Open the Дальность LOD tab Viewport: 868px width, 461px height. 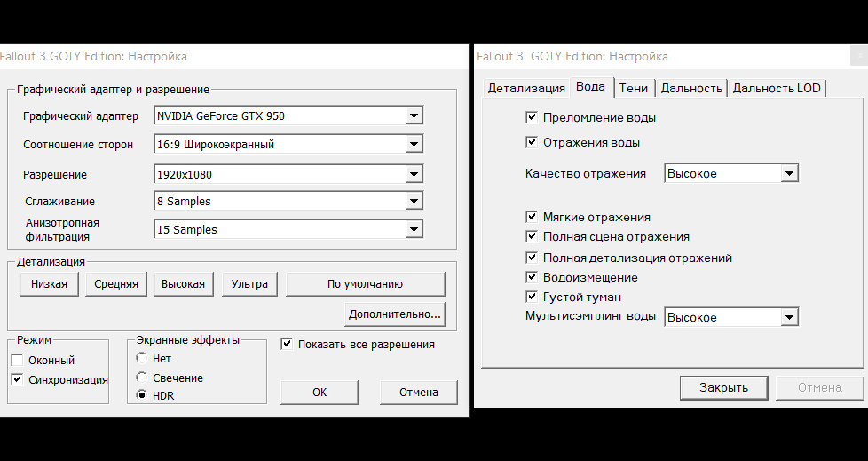click(777, 88)
